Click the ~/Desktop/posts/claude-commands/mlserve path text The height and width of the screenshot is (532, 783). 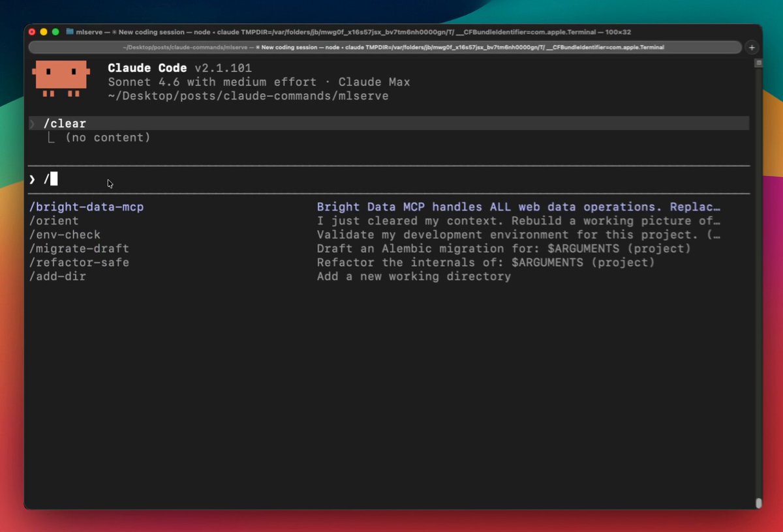(x=248, y=96)
